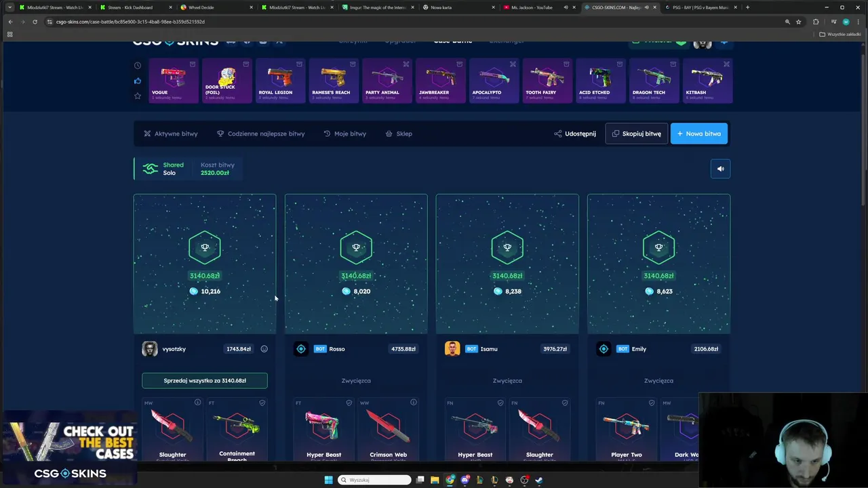Open Dragon Tech drop card
868x488 pixels.
[x=654, y=81]
